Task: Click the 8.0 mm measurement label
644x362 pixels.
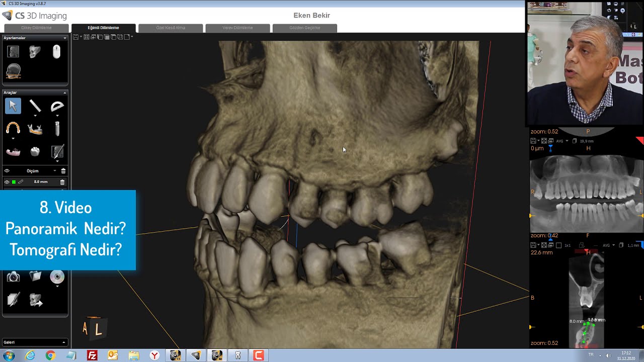Action: [x=41, y=182]
